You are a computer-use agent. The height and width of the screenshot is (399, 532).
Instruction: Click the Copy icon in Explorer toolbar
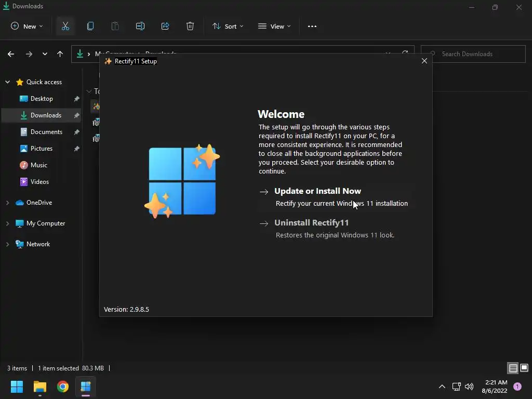[x=90, y=26]
